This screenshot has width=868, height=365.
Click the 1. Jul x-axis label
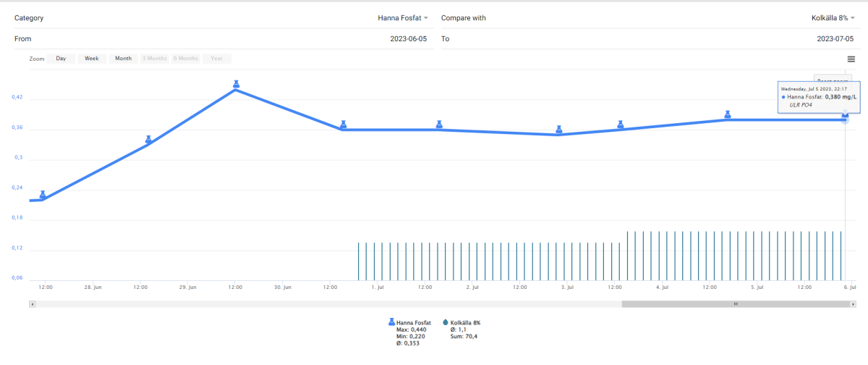(x=378, y=288)
